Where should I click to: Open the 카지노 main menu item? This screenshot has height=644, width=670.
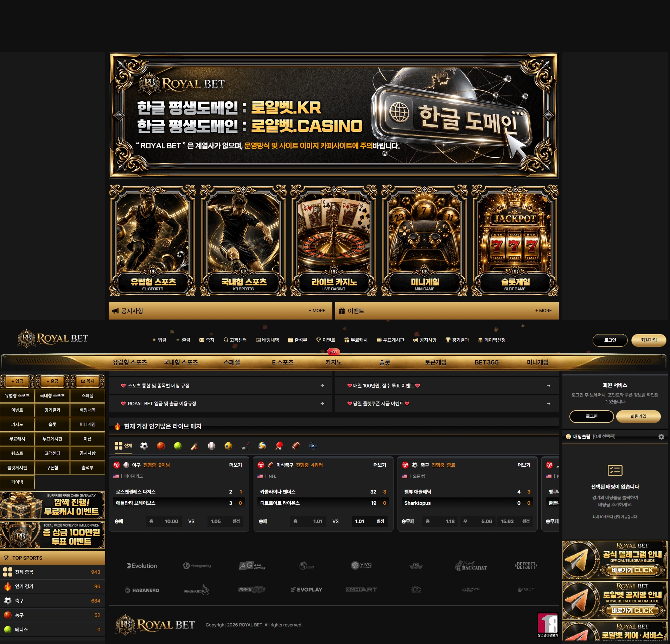click(x=334, y=362)
